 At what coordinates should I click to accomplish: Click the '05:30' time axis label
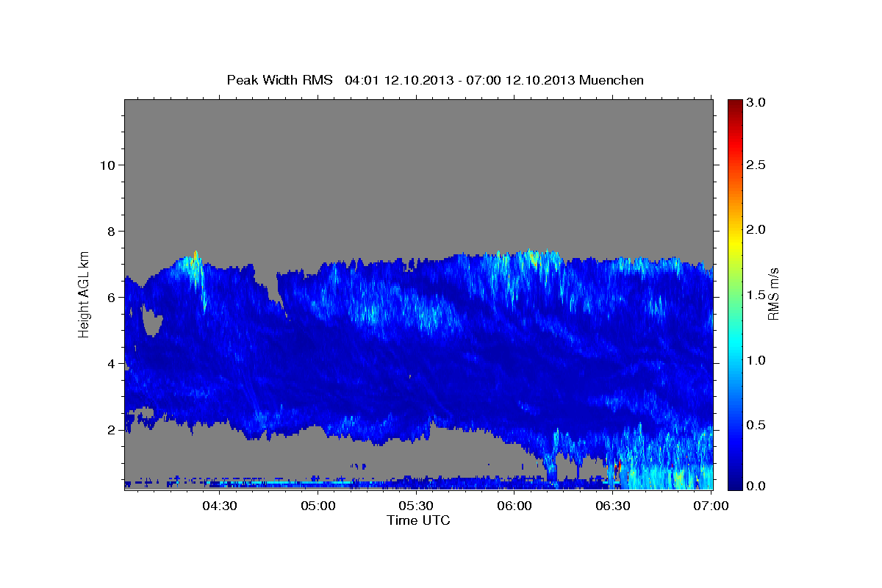point(416,506)
